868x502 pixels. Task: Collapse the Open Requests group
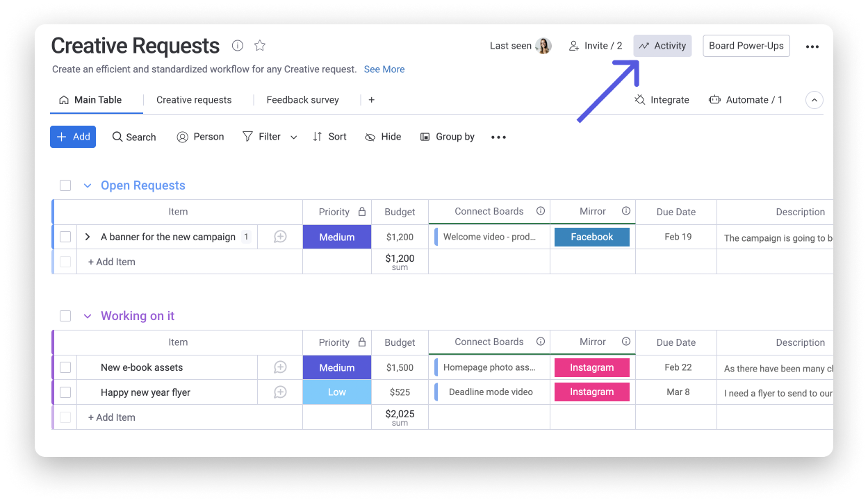[x=88, y=185]
